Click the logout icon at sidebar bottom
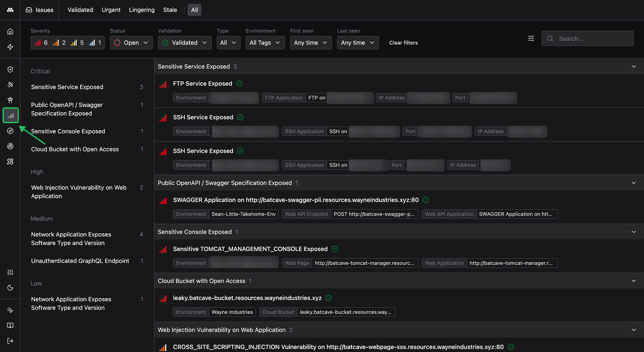The image size is (644, 352). click(10, 340)
